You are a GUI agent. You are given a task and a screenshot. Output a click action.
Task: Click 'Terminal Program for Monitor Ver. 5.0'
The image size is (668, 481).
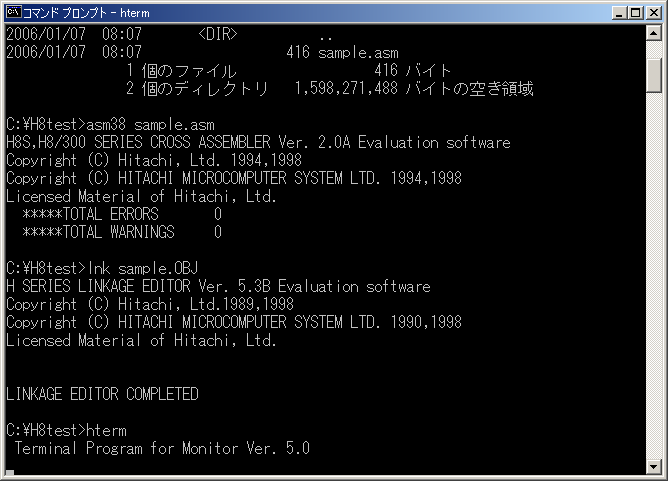pos(162,448)
